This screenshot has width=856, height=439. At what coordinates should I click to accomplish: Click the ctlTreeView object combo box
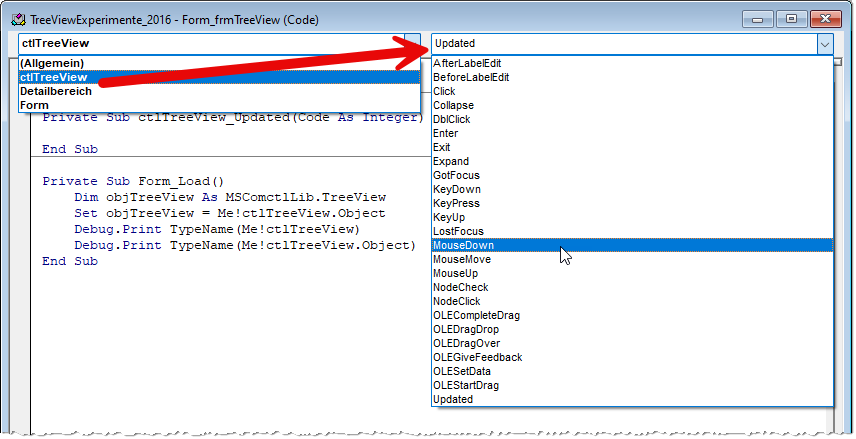point(219,44)
